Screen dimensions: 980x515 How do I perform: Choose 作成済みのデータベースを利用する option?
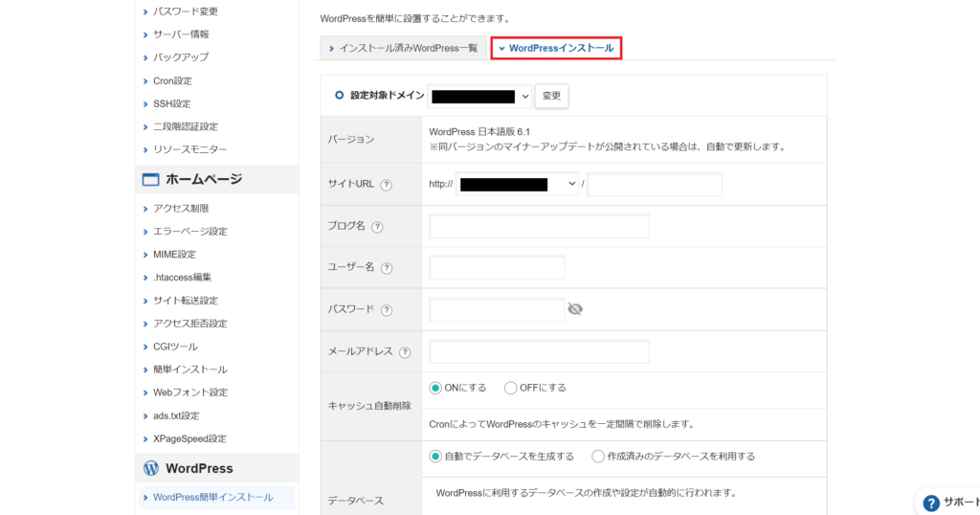(598, 457)
